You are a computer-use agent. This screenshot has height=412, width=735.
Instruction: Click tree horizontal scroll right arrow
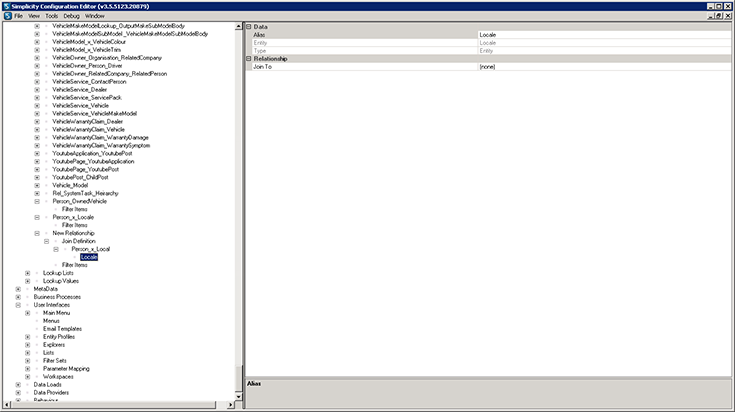[230, 405]
